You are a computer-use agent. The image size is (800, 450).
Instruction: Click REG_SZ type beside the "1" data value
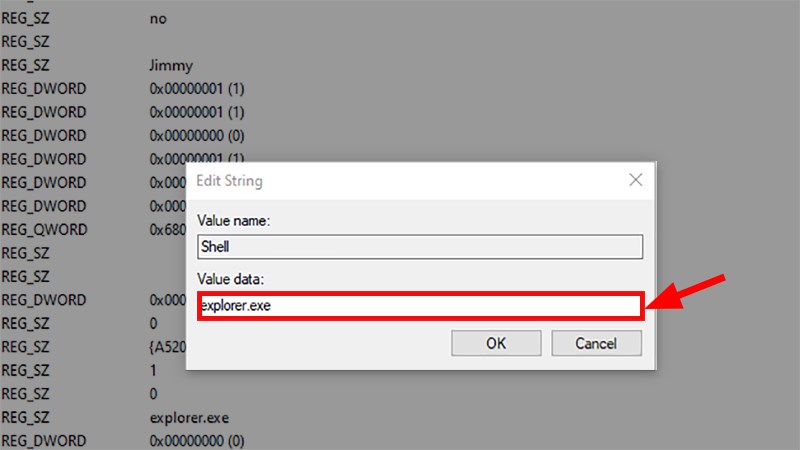coord(26,370)
